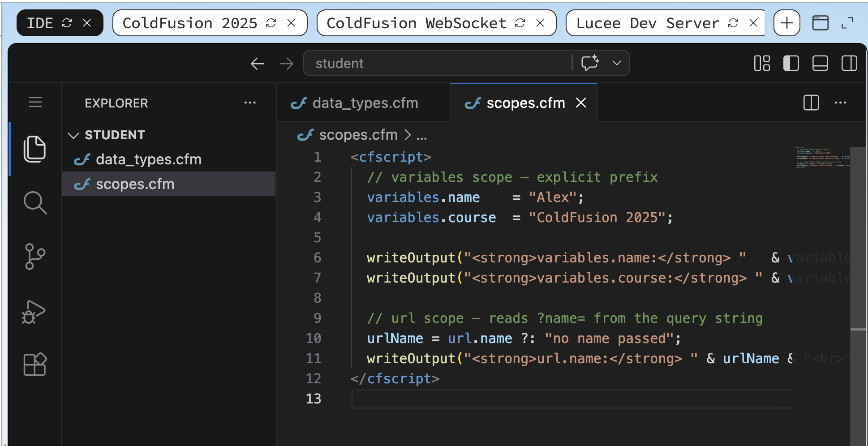This screenshot has width=868, height=446.
Task: Open Explorer Views and More Actions
Action: (x=250, y=103)
